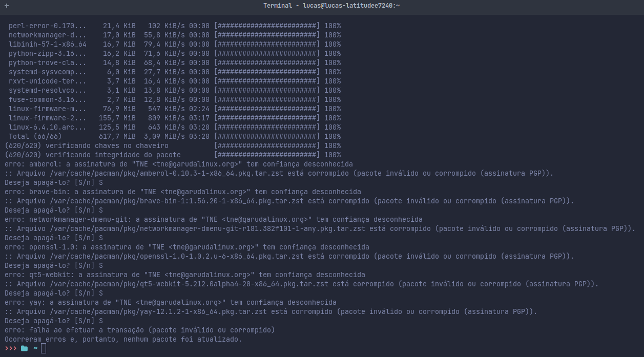Click the "networkmanager-d..." download row name
The width and height of the screenshot is (644, 357).
tap(47, 35)
